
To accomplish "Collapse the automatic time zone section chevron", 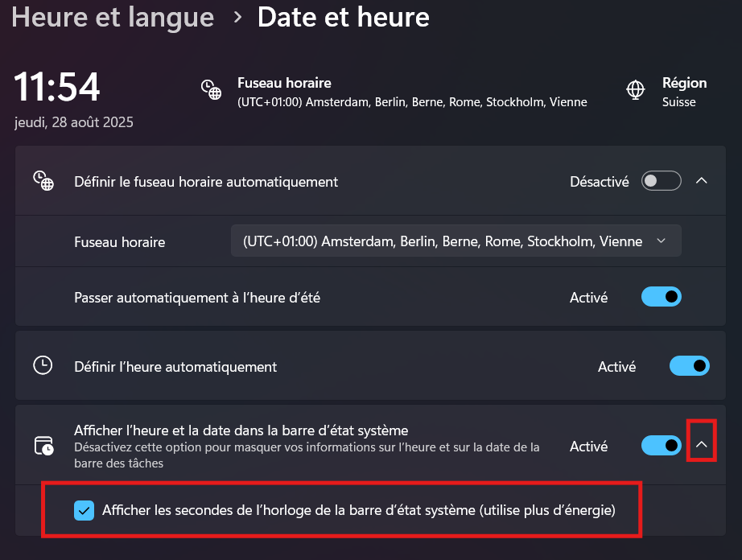I will (x=702, y=181).
